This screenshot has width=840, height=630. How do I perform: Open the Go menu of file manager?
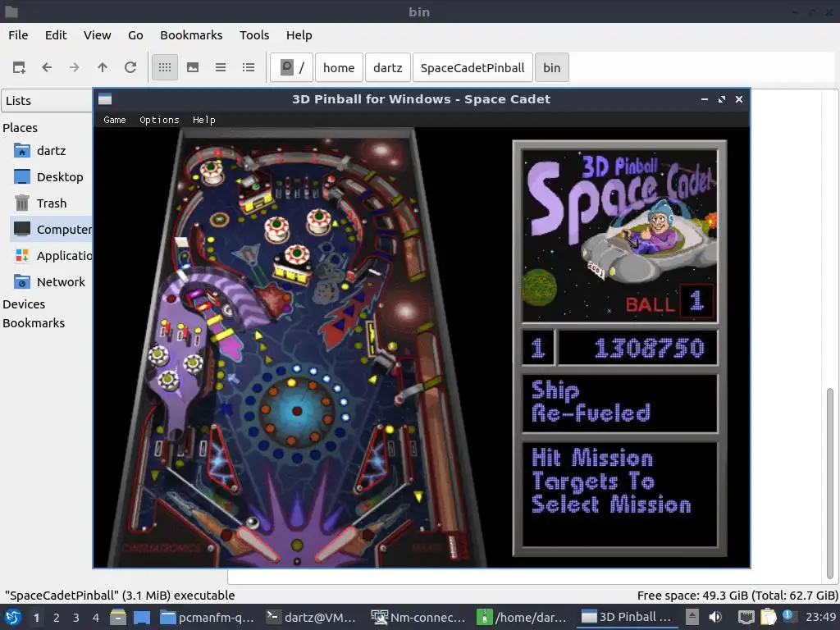[x=135, y=35]
